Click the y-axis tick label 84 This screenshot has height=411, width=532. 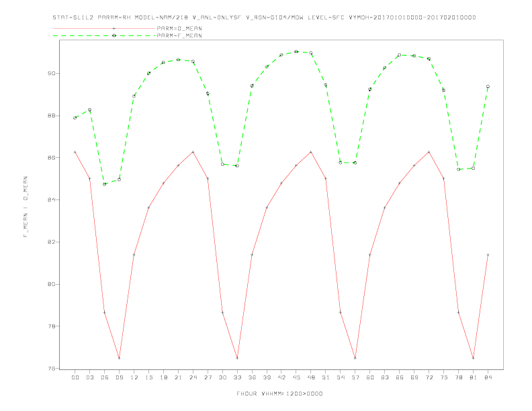point(52,199)
